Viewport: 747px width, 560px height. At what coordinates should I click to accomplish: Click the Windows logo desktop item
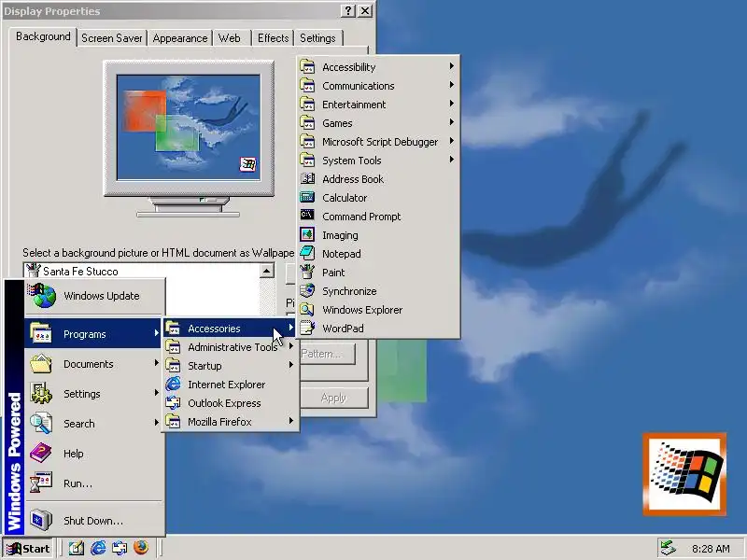[x=684, y=474]
